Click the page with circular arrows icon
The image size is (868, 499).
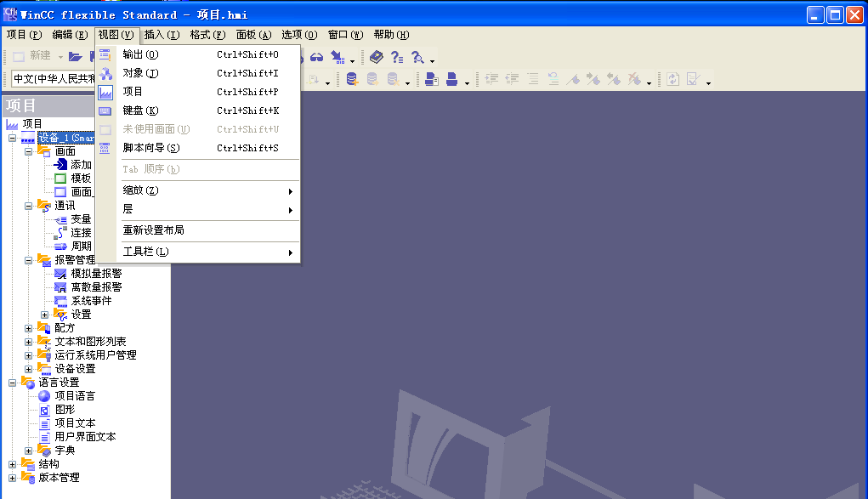coord(672,79)
